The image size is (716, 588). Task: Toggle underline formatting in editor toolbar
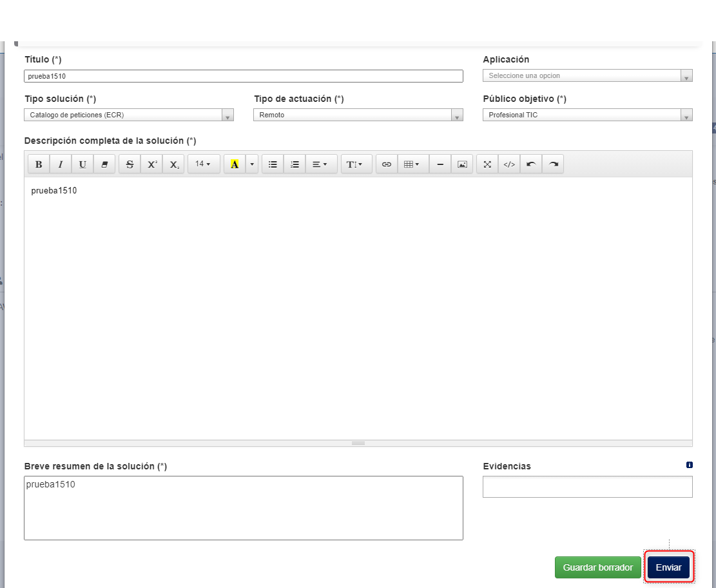pos(82,164)
